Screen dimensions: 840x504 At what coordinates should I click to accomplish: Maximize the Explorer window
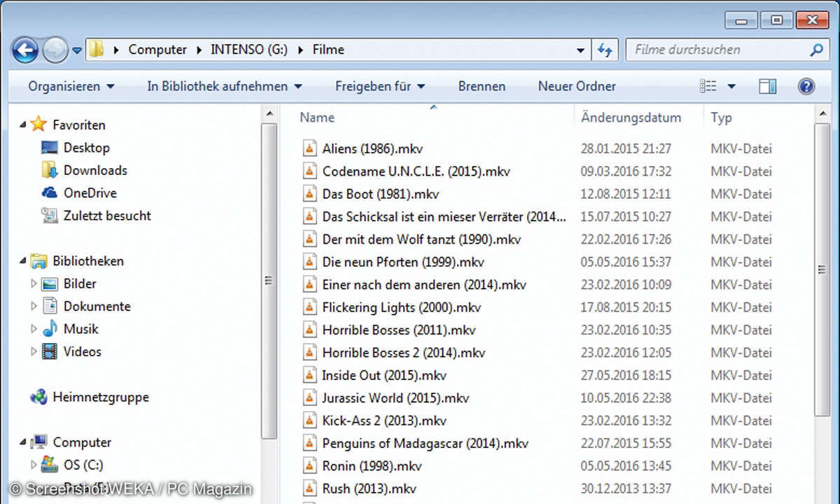[776, 20]
